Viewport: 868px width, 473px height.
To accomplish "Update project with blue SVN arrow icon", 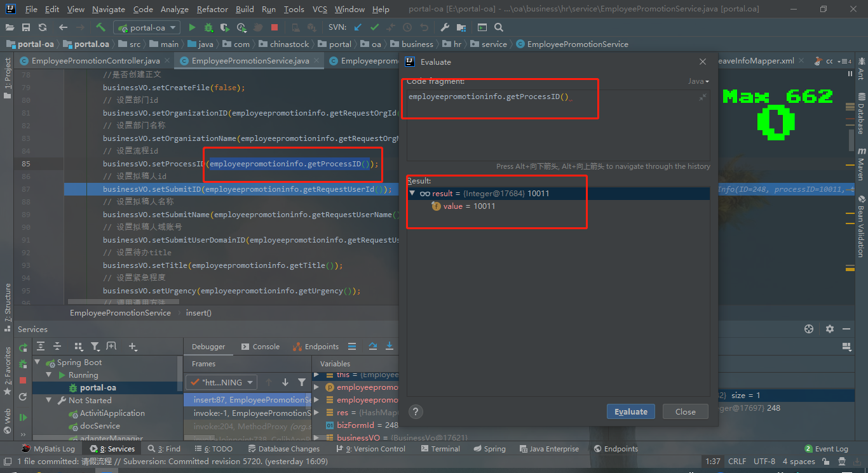I will tap(356, 27).
